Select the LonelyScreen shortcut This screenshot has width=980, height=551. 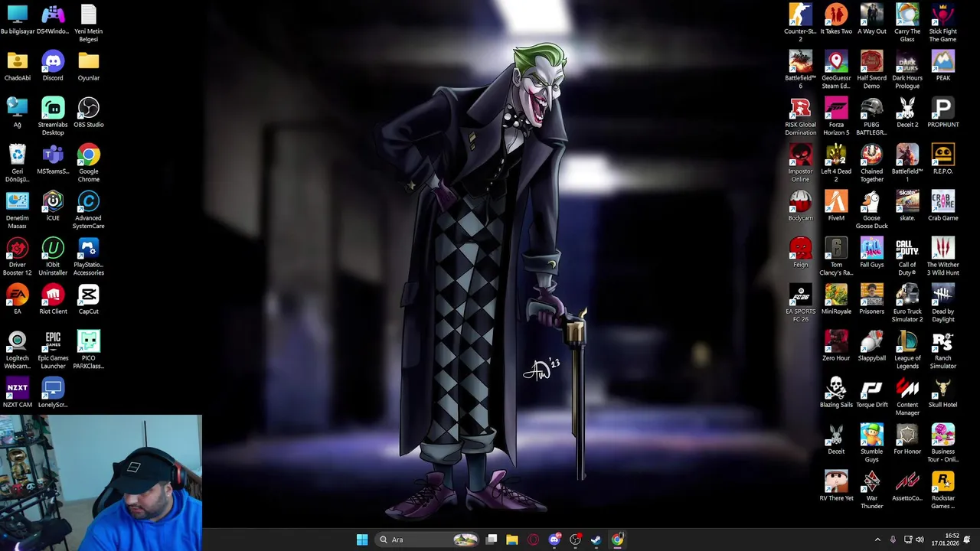[x=53, y=393]
